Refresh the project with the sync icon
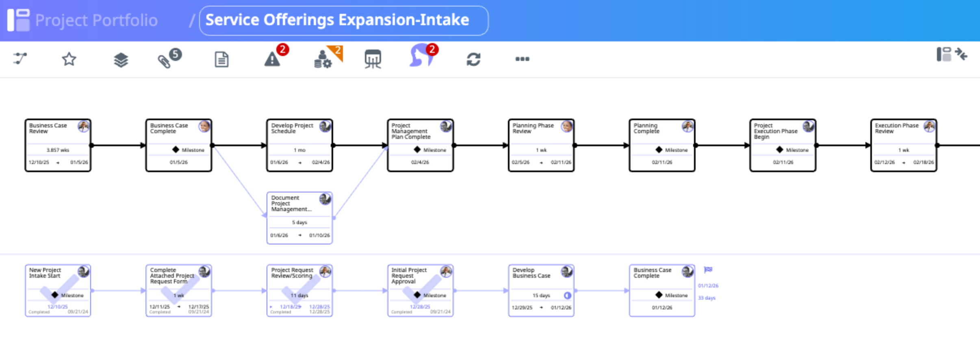The height and width of the screenshot is (350, 980). 473,59
